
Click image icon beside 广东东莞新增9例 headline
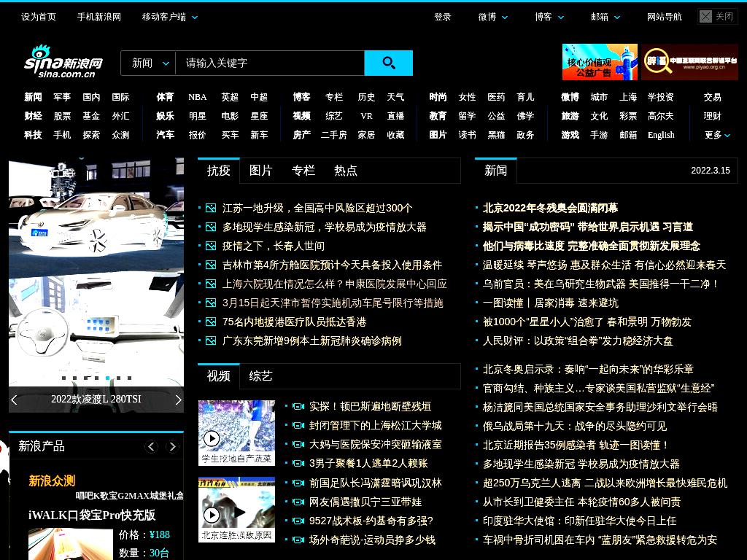(211, 341)
